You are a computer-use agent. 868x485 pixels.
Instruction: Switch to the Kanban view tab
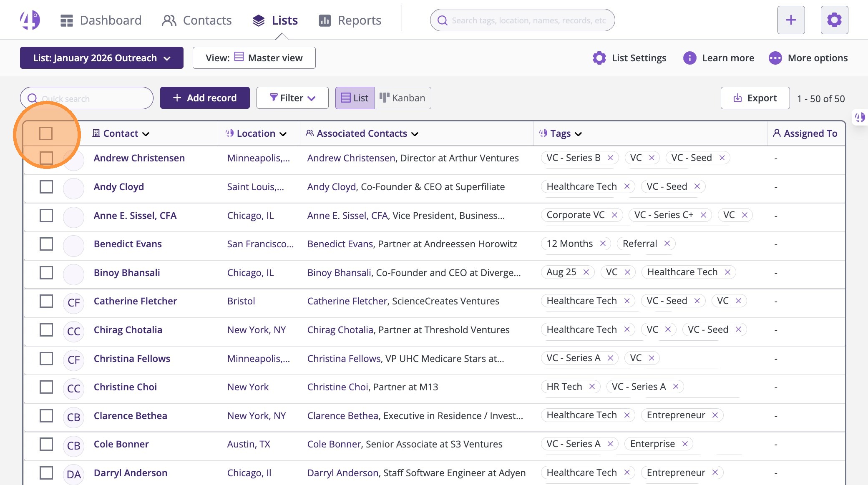[x=403, y=98]
